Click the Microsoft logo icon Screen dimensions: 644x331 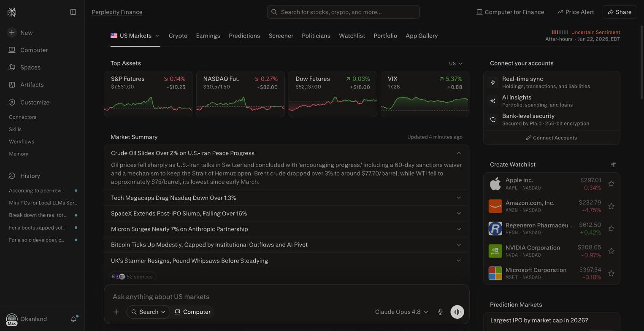[x=495, y=273]
